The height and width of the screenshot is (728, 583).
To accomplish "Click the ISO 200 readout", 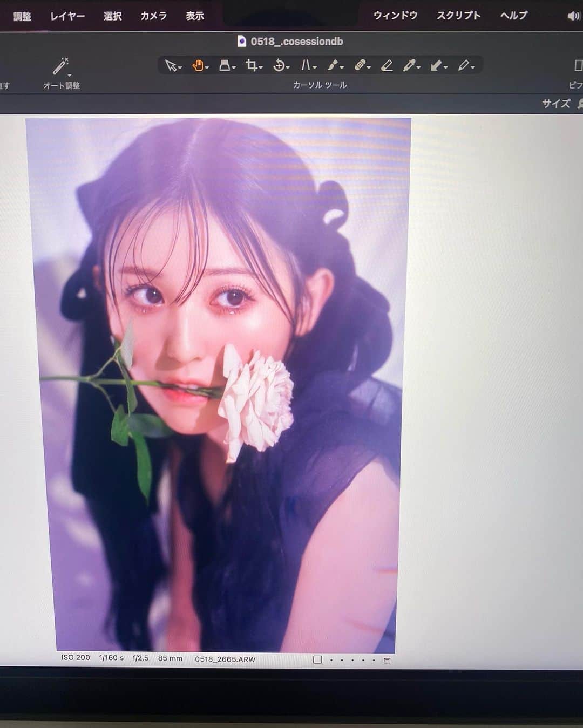I will click(76, 658).
